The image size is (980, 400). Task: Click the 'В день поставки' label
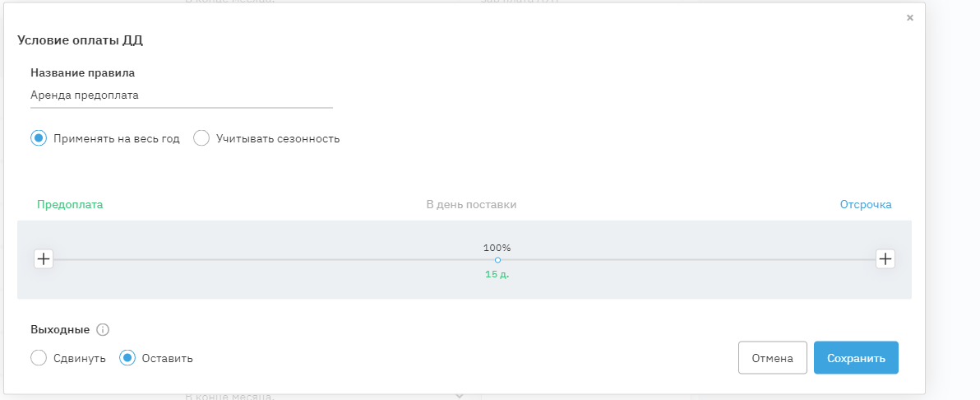(471, 205)
